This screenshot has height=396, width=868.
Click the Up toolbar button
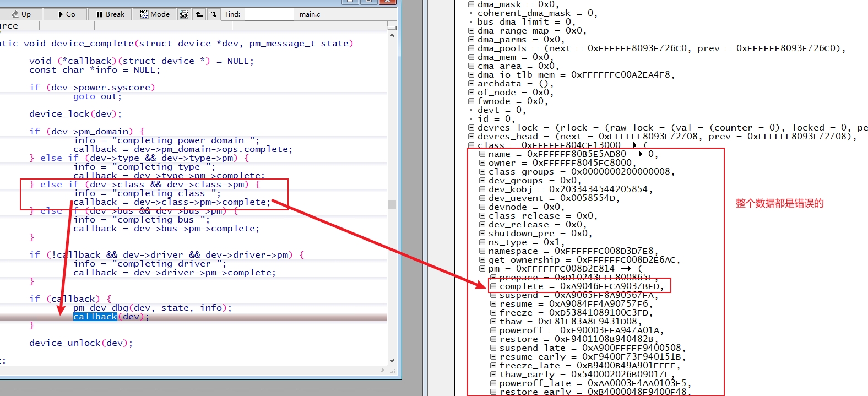(21, 14)
